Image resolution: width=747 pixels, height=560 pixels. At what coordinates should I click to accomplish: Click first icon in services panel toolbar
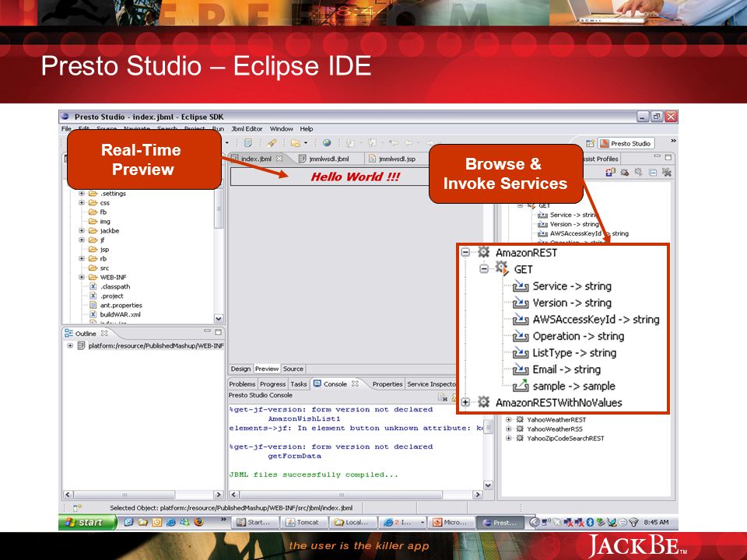pyautogui.click(x=610, y=173)
